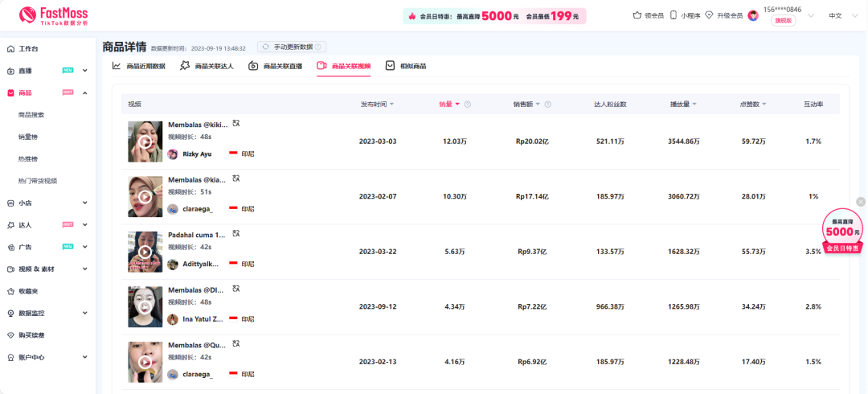The image size is (868, 394).
Task: Click the help icon next to 销售额 column
Action: click(548, 105)
